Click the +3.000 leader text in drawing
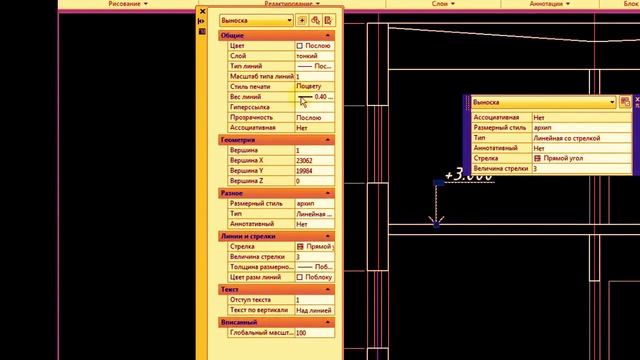This screenshot has width=640, height=360. click(469, 176)
